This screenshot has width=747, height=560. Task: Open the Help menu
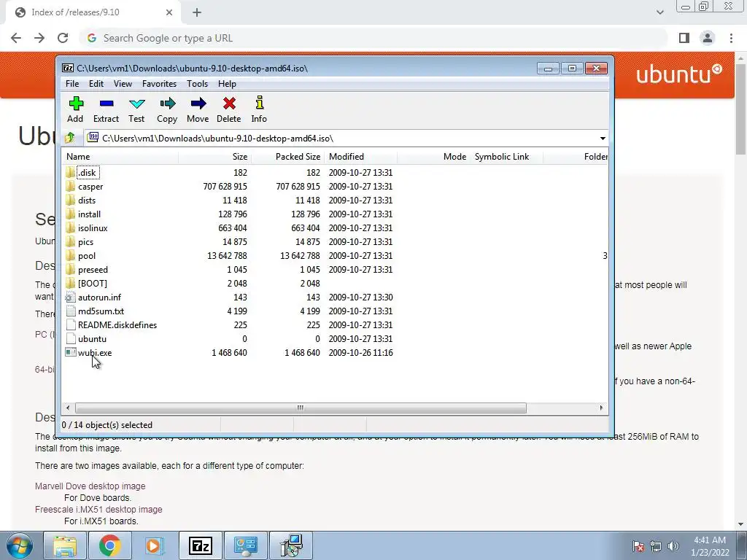(228, 84)
